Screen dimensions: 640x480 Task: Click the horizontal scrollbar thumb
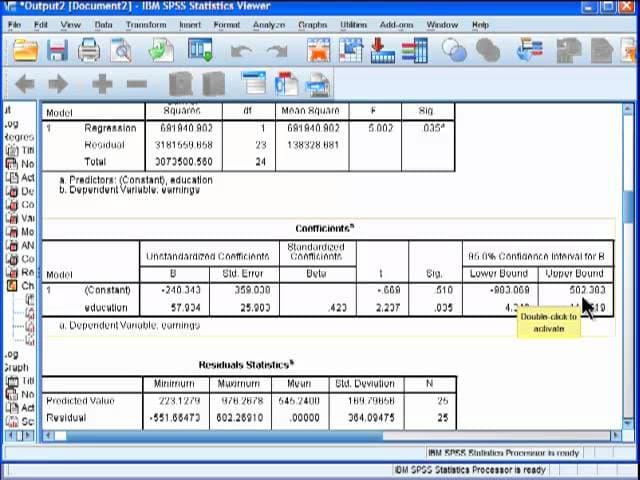[224, 436]
